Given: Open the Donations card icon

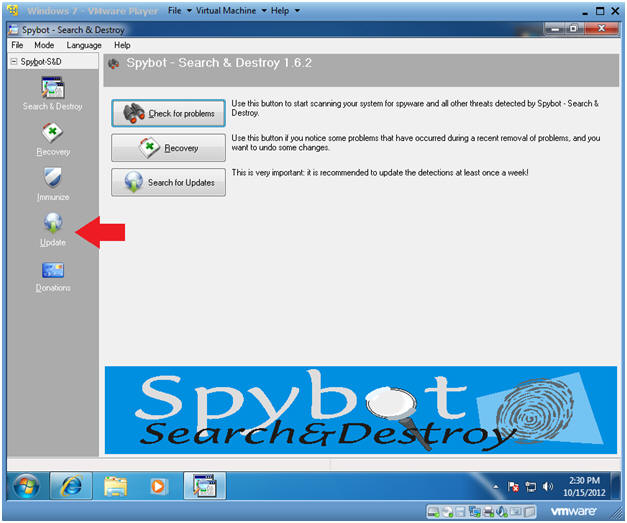Looking at the screenshot, I should pos(52,277).
